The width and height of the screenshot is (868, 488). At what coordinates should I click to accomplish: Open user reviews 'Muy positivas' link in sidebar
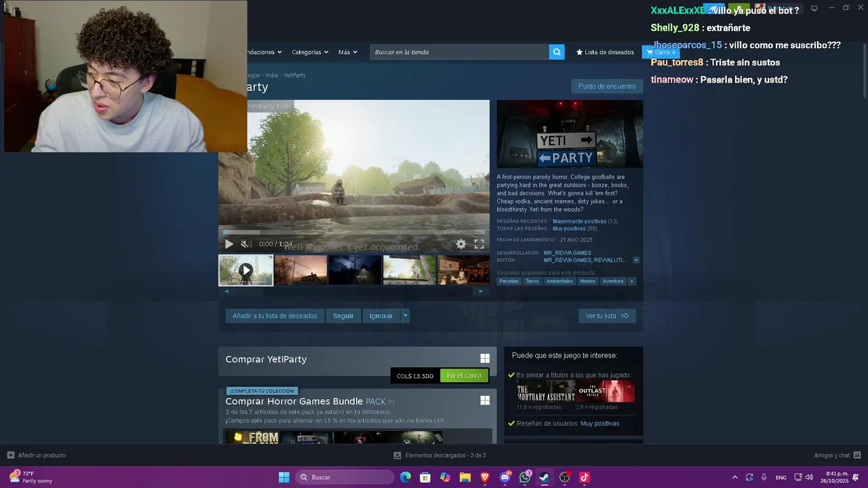click(x=600, y=424)
